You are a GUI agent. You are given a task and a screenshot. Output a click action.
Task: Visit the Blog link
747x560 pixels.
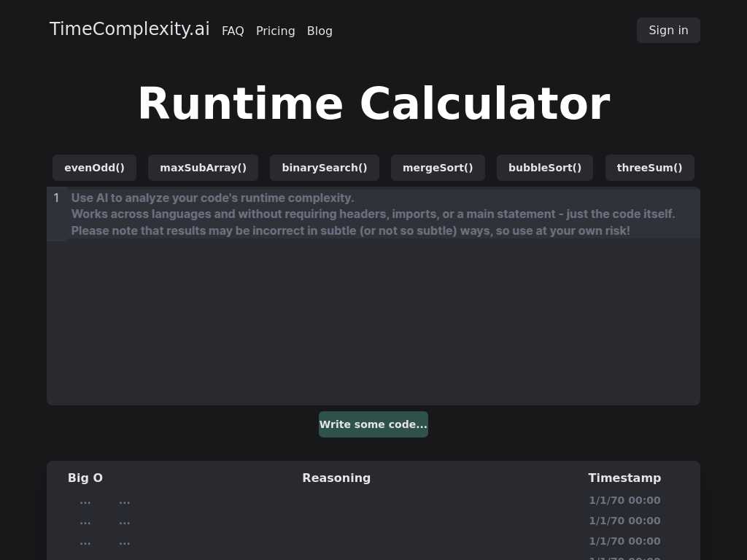(x=320, y=31)
